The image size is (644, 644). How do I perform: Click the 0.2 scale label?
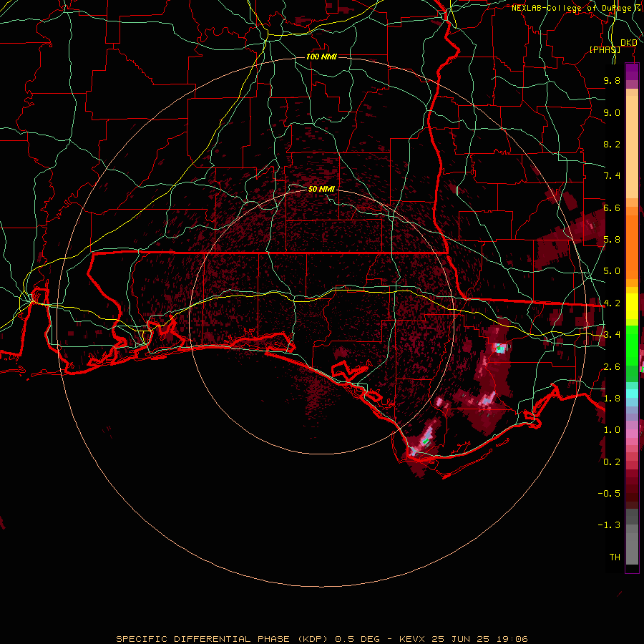[612, 462]
